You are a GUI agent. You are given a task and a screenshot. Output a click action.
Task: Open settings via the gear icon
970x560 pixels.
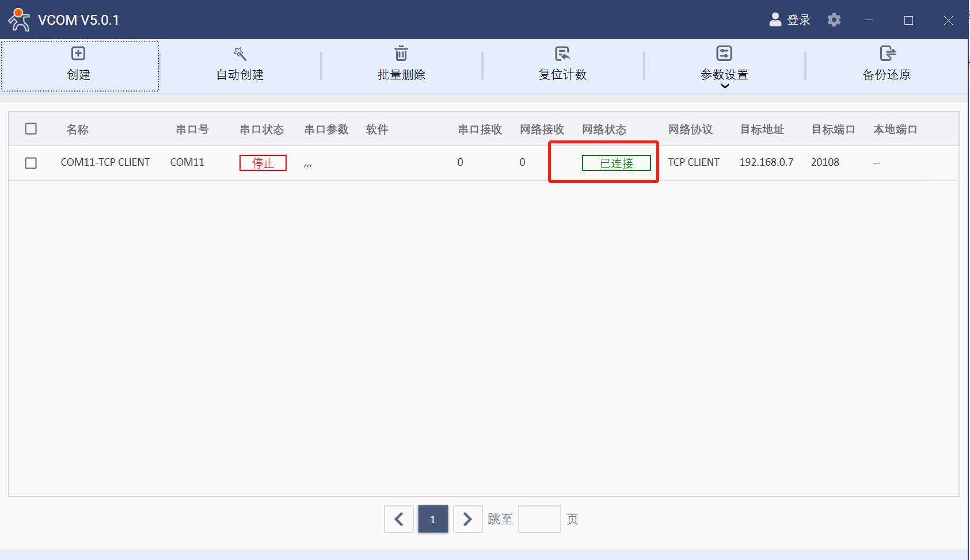tap(834, 20)
